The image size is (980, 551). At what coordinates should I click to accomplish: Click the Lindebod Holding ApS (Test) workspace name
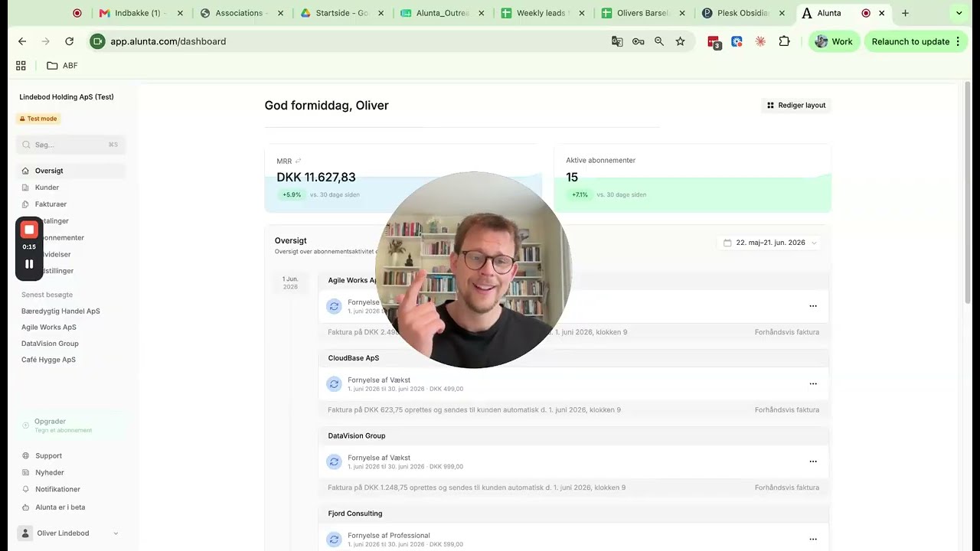point(67,97)
